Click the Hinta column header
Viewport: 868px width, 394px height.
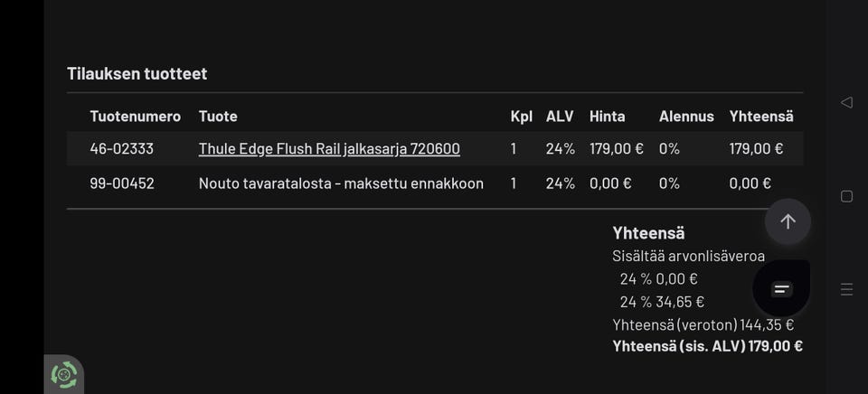(x=608, y=117)
